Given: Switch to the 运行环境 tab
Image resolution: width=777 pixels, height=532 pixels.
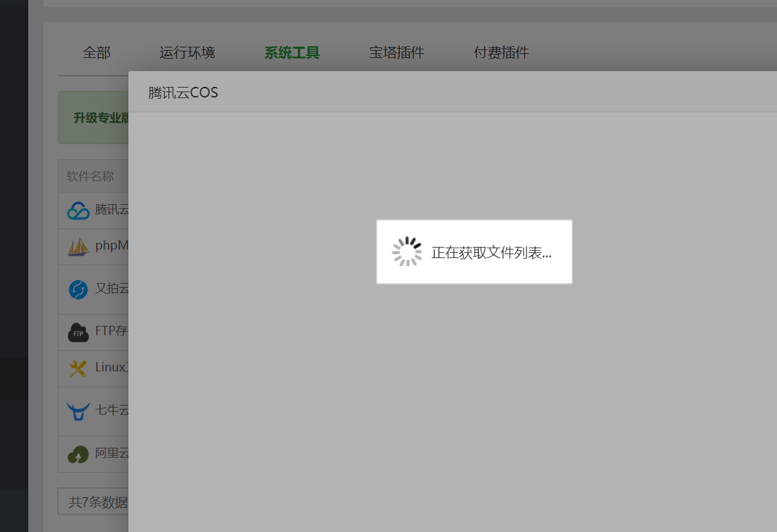Looking at the screenshot, I should pyautogui.click(x=187, y=53).
